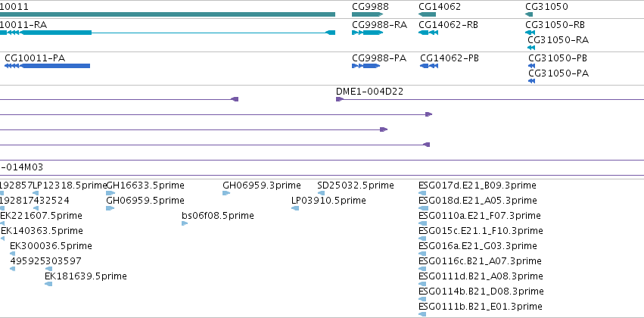
Task: Select the CG9988-PA protein glyph
Action: point(366,66)
